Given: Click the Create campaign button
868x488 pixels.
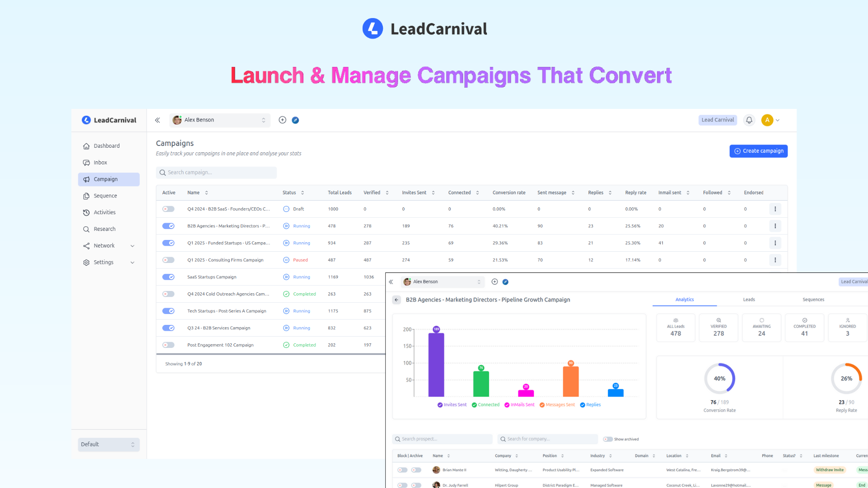Looking at the screenshot, I should click(758, 151).
